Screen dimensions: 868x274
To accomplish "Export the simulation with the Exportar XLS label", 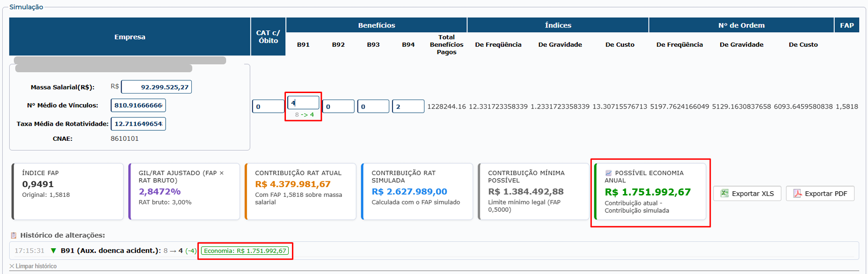I will point(753,194).
